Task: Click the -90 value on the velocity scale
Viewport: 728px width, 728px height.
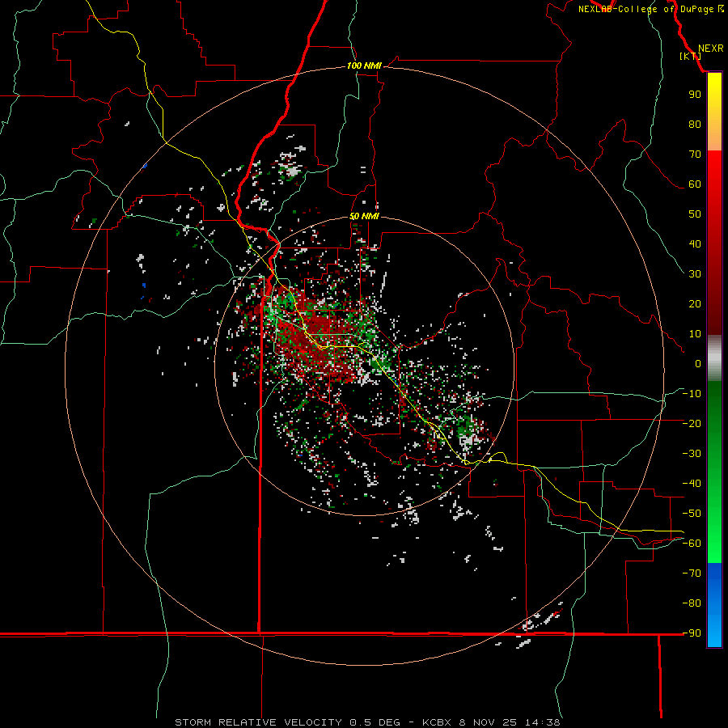Action: coord(692,633)
